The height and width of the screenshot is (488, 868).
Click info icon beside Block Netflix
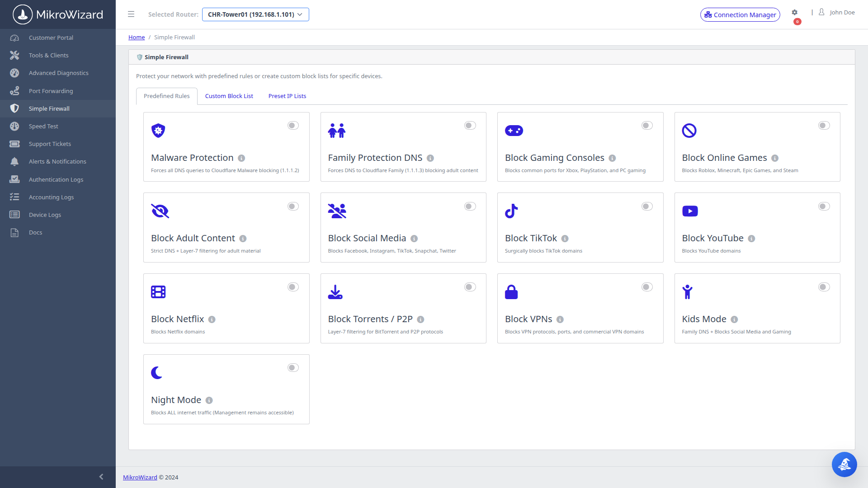pyautogui.click(x=212, y=319)
